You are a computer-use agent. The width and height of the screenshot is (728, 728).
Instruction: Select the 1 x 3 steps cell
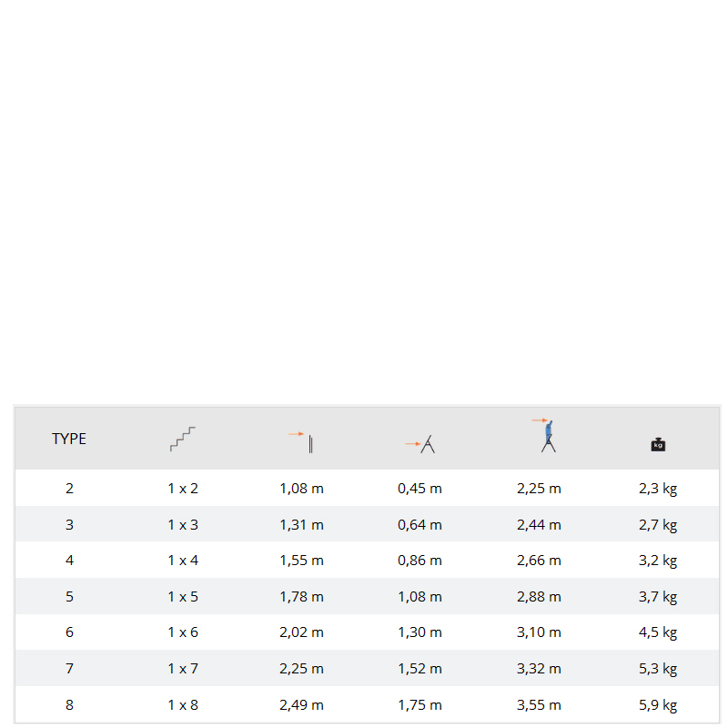(183, 524)
